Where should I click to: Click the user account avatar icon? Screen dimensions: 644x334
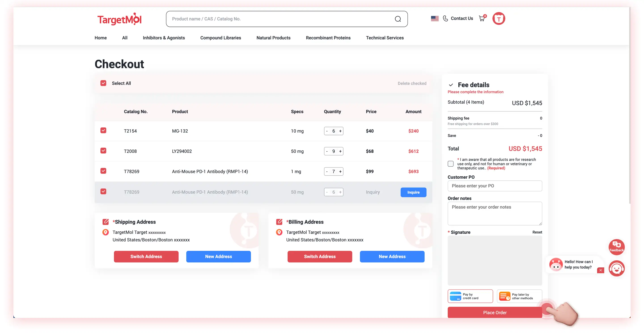(x=499, y=18)
